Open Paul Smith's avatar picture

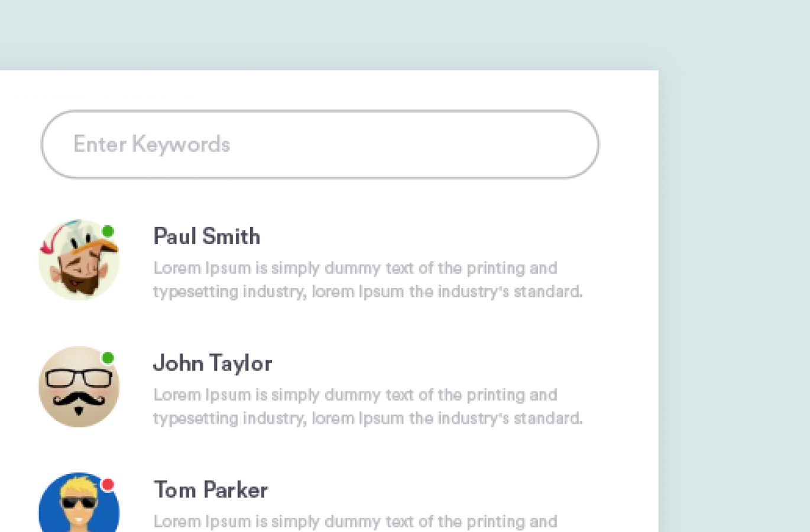click(x=79, y=260)
